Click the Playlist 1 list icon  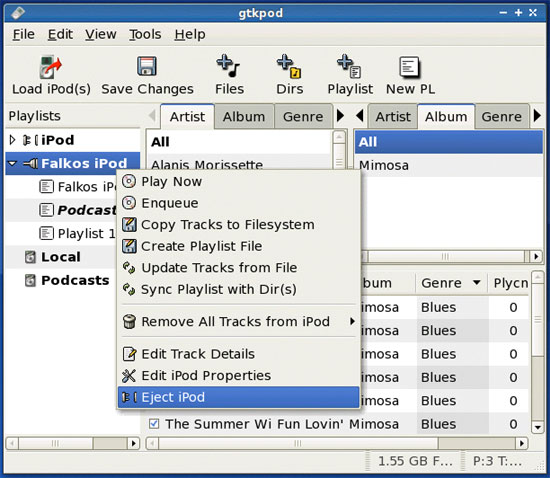click(x=46, y=233)
